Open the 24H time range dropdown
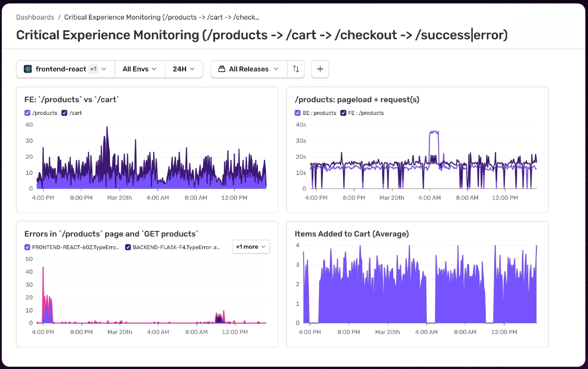This screenshot has width=588, height=369. pos(184,69)
